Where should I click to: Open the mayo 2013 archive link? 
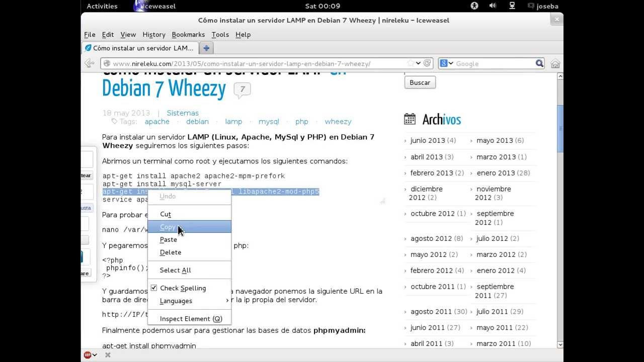(495, 140)
